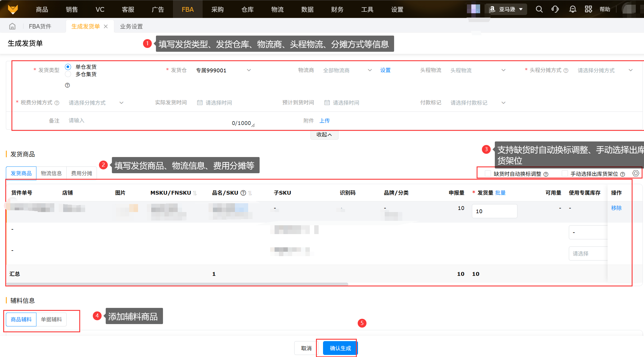Click the customer support headset icon
Viewport: 644px width, 357px height.
click(555, 9)
